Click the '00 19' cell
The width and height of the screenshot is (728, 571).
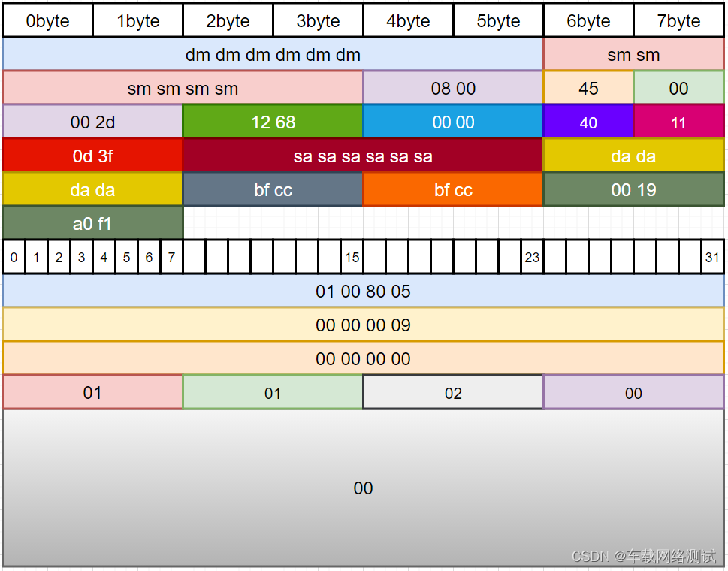point(633,189)
